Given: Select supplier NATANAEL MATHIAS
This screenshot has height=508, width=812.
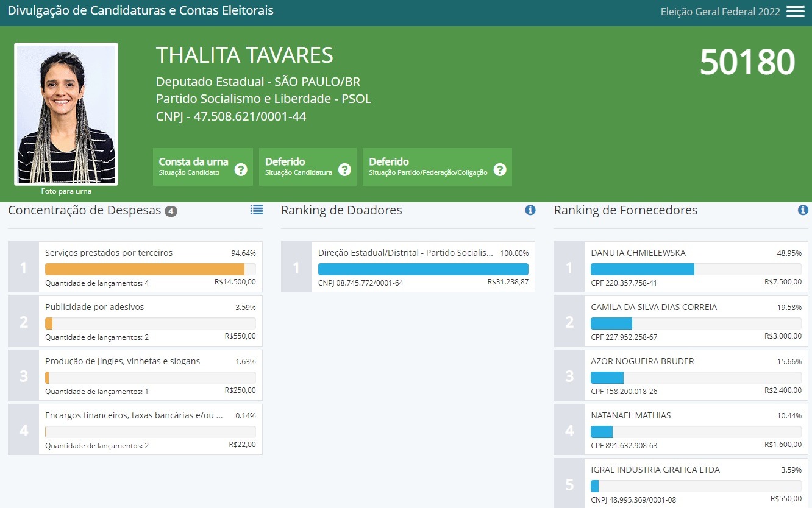Looking at the screenshot, I should pyautogui.click(x=696, y=429).
